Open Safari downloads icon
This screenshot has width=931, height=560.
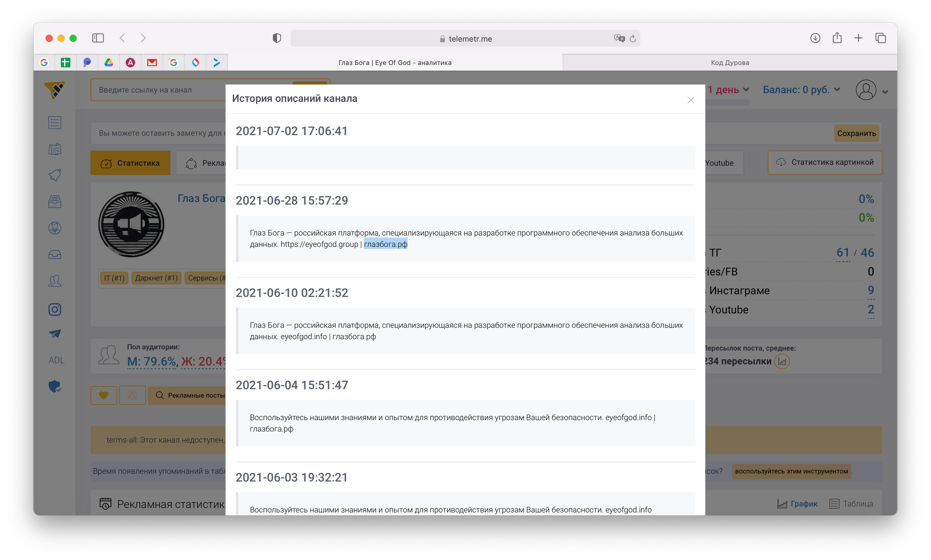815,38
